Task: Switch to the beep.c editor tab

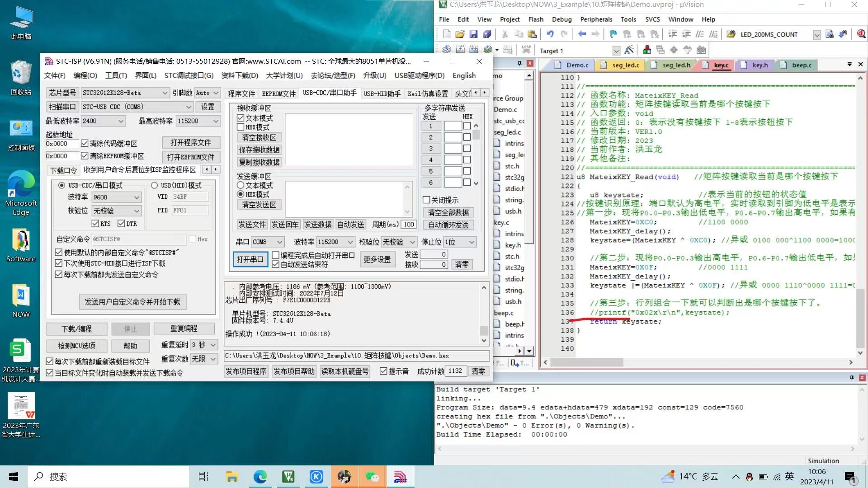Action: click(802, 65)
